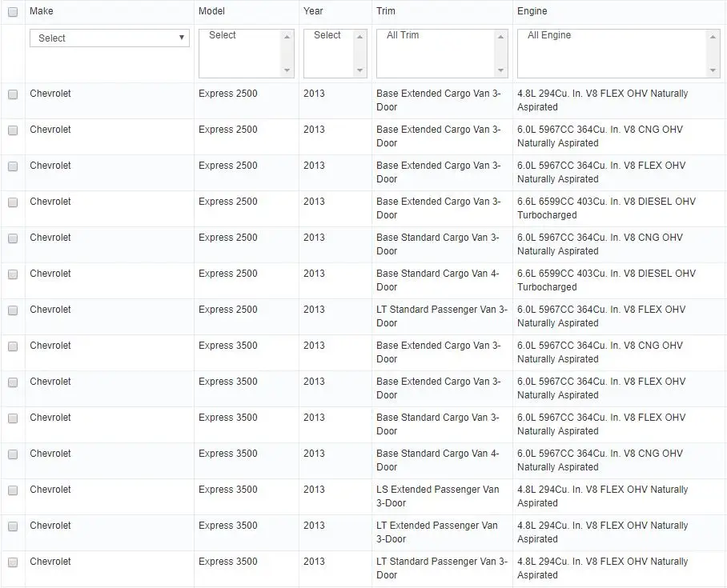Click Trim list scroll down arrow
The image size is (727, 588).
[x=500, y=70]
